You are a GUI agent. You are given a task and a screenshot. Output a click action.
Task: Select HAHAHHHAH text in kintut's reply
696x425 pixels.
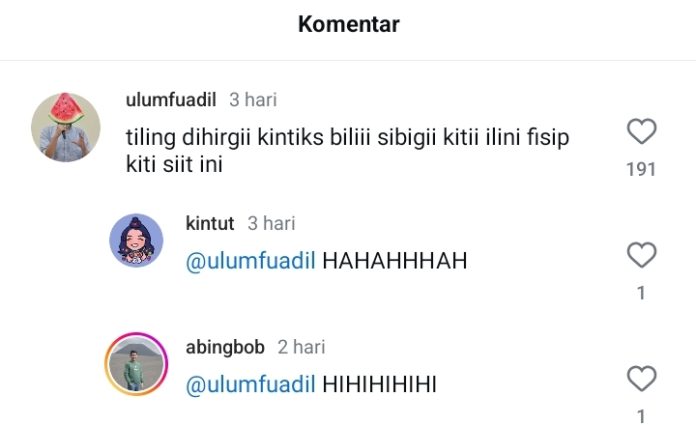[395, 261]
